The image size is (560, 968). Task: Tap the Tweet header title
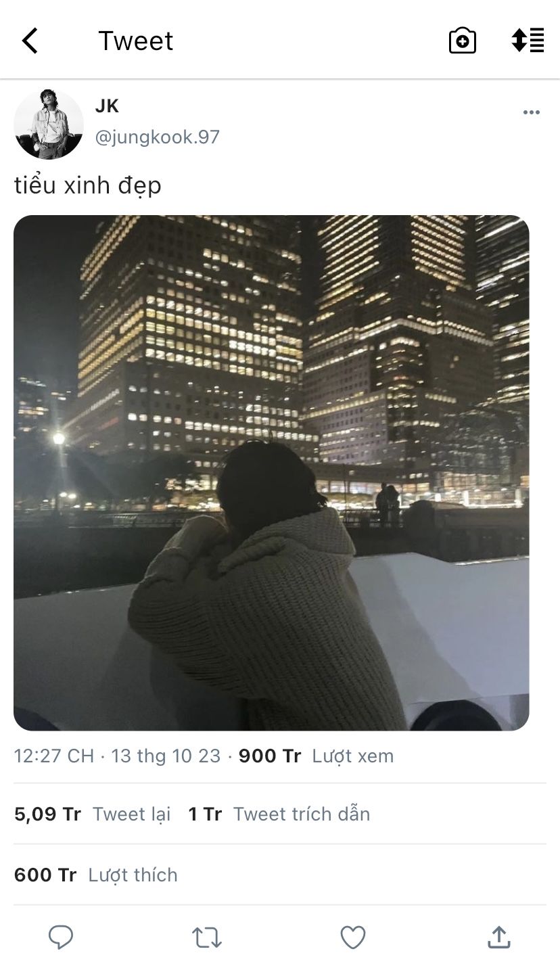point(135,41)
